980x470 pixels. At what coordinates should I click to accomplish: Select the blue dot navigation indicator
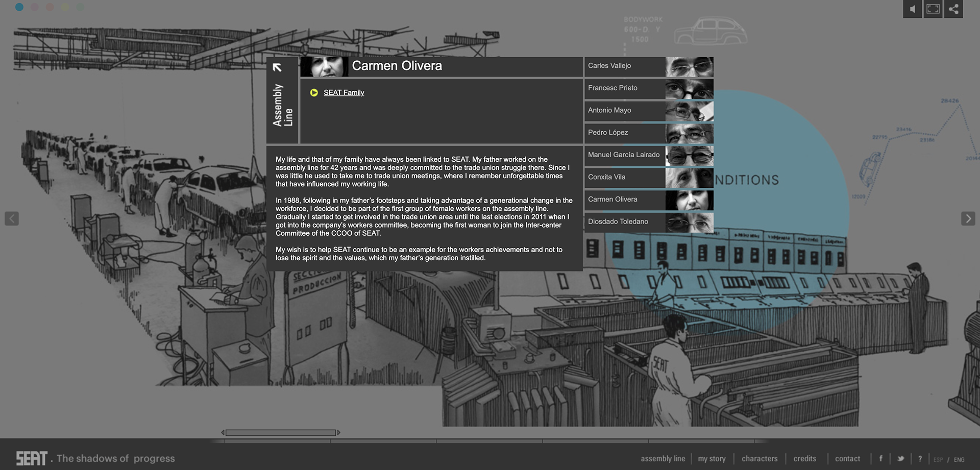coord(19,7)
